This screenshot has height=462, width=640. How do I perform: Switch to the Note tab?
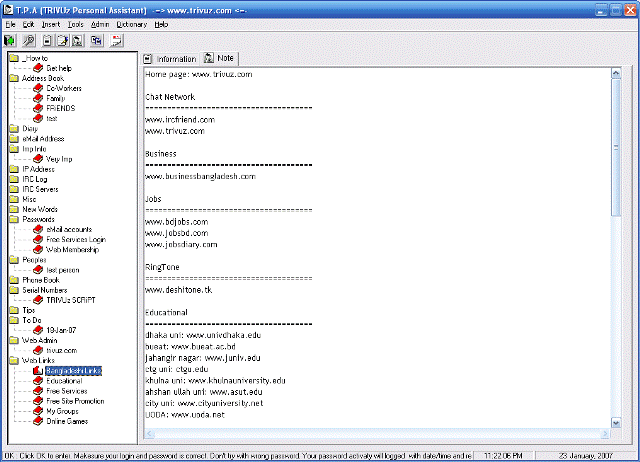[219, 58]
